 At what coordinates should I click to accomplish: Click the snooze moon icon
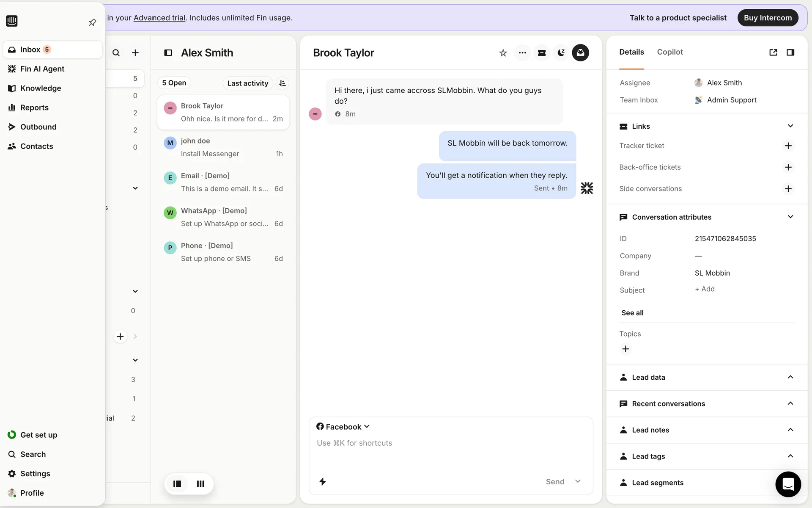[561, 53]
